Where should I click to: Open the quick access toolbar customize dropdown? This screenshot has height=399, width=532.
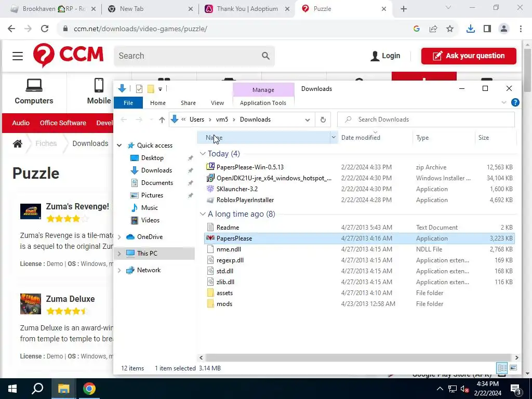pyautogui.click(x=160, y=89)
